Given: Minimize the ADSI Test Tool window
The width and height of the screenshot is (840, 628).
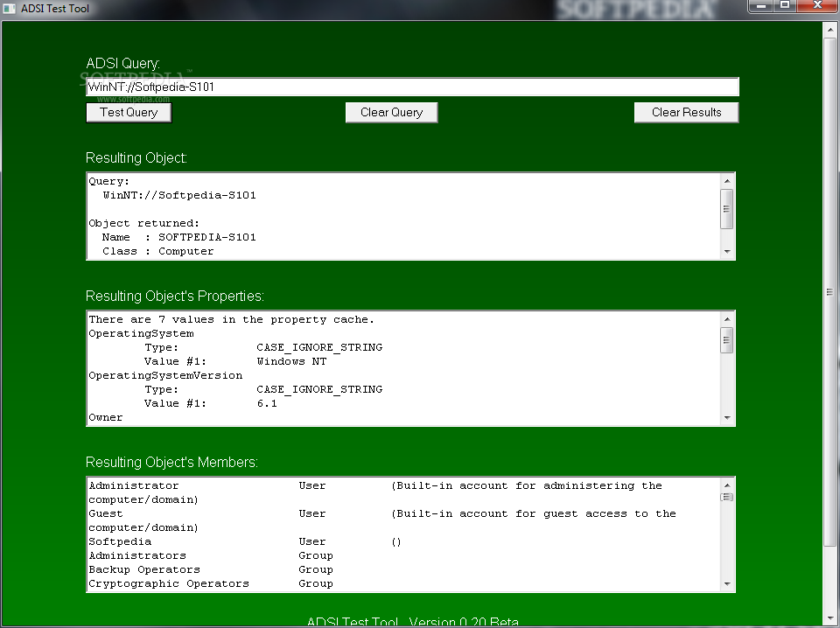Looking at the screenshot, I should click(x=760, y=6).
